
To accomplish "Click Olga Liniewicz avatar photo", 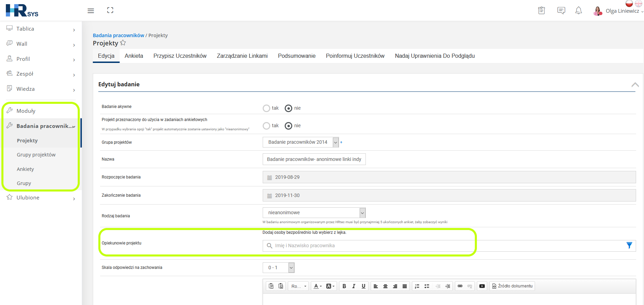I will pos(598,11).
